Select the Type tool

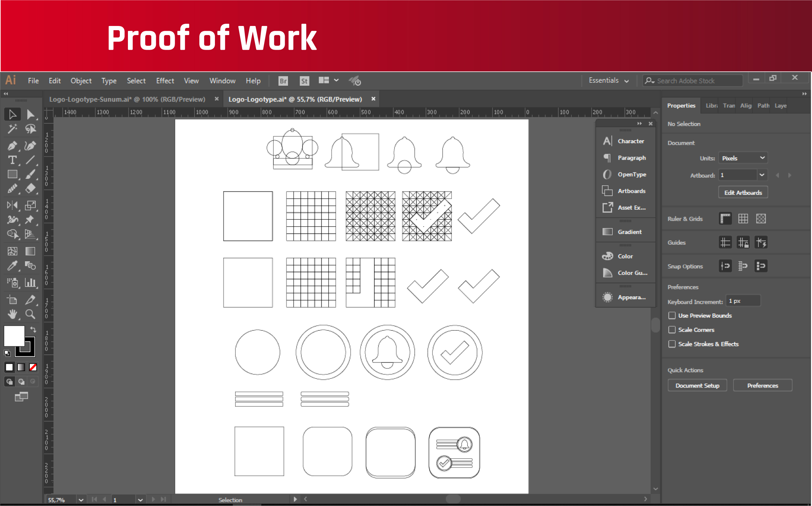click(x=12, y=160)
